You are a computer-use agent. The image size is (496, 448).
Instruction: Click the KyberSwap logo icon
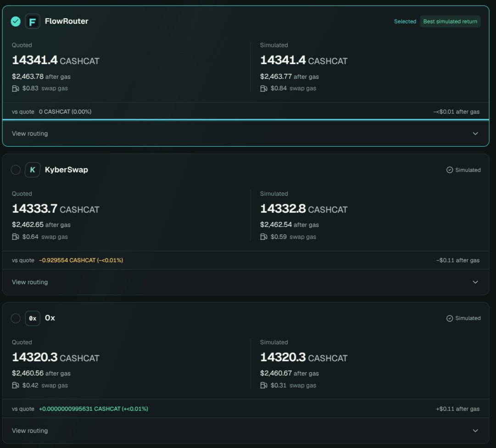pos(32,170)
